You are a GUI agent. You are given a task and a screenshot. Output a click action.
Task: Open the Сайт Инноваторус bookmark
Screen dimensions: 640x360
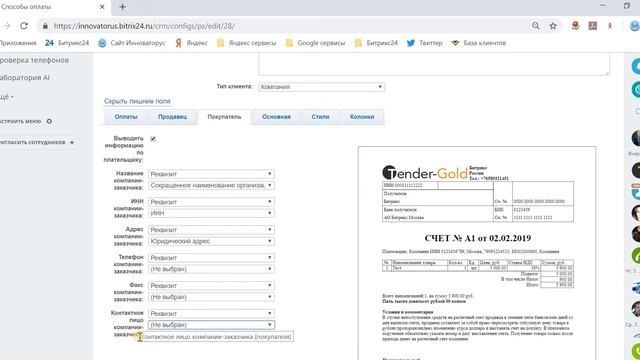tap(131, 43)
